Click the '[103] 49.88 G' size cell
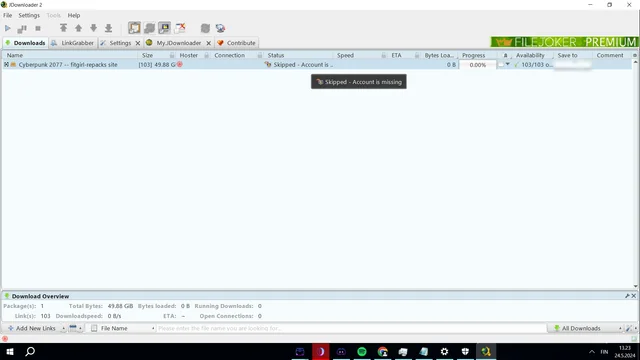This screenshot has height=360, width=640. 157,64
